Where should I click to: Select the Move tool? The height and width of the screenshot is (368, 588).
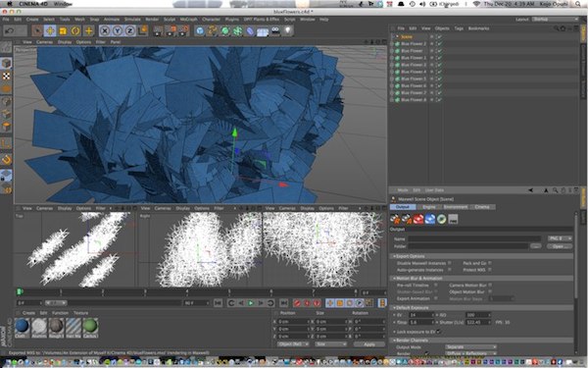50,30
